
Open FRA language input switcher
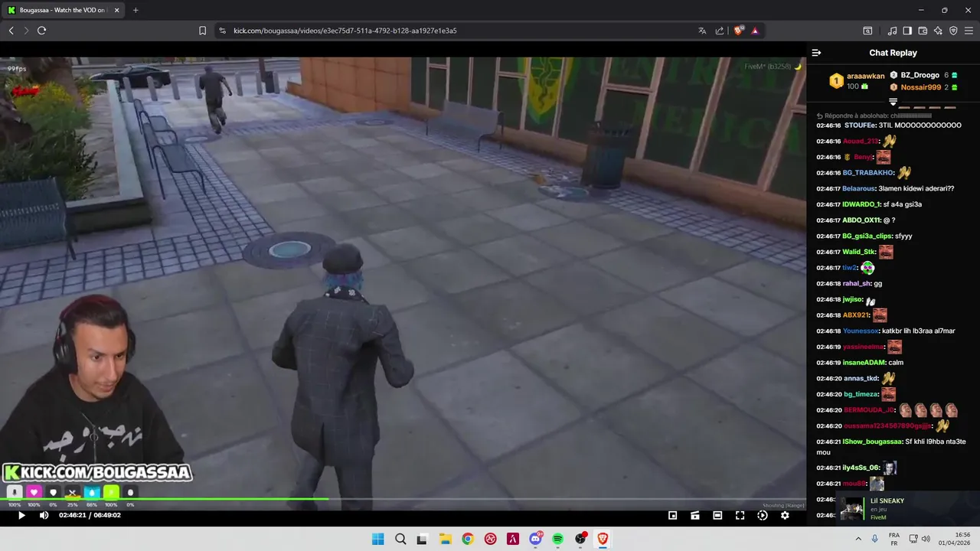click(x=894, y=539)
